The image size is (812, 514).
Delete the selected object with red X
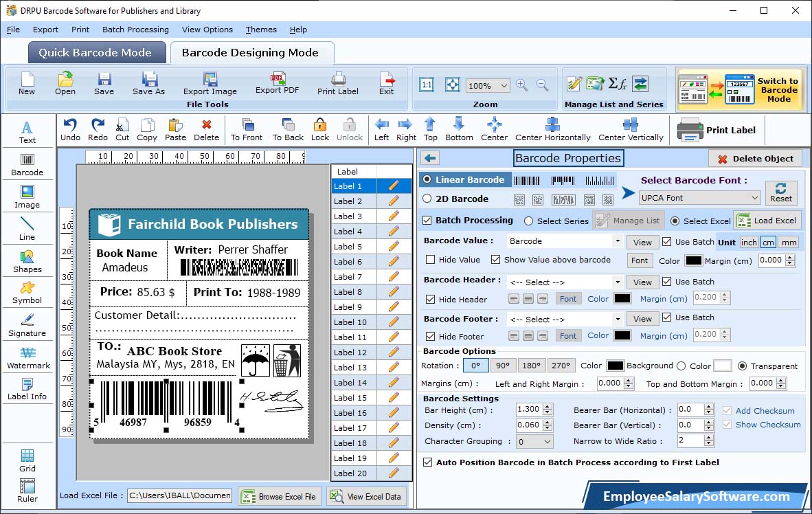[206, 130]
